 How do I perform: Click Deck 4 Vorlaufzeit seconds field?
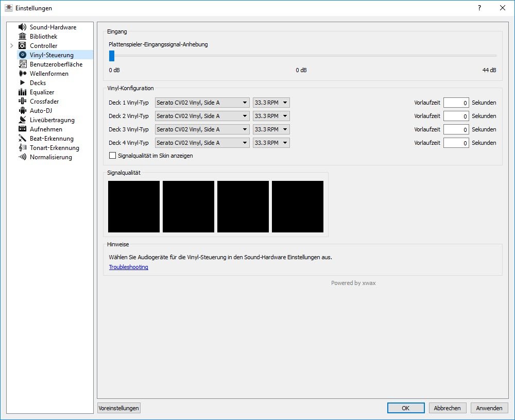click(456, 143)
